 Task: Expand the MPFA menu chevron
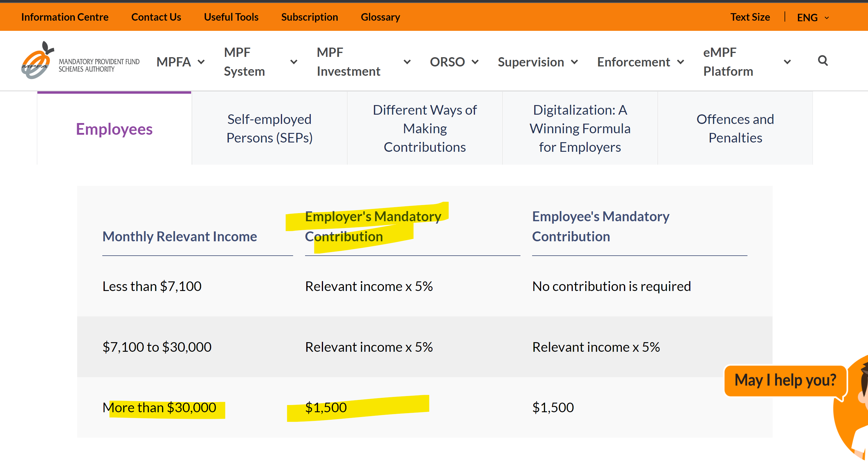(x=201, y=62)
